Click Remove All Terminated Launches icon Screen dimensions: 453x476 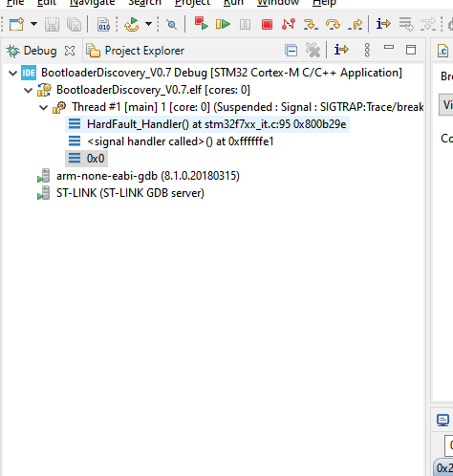click(x=313, y=51)
